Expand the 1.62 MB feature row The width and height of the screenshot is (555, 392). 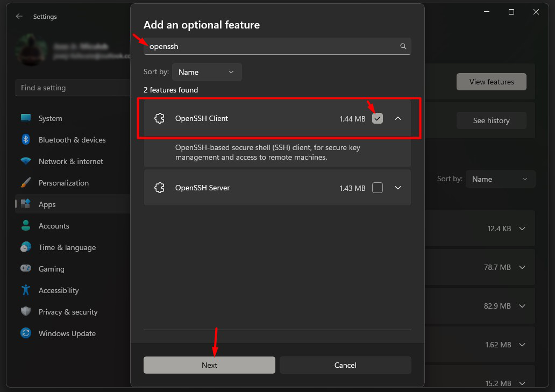coord(522,345)
